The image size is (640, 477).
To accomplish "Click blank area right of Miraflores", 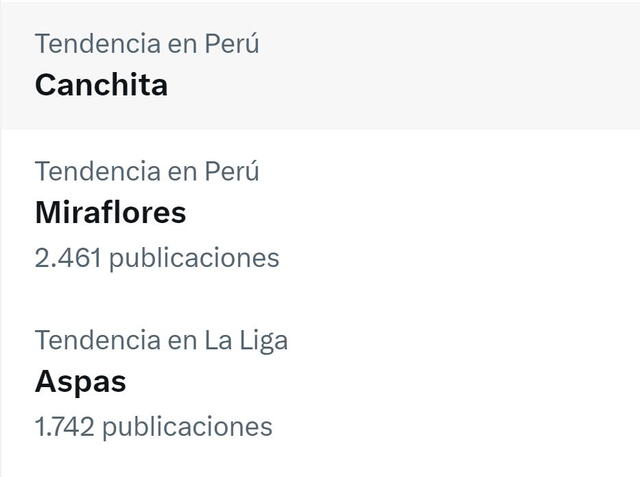I will pyautogui.click(x=450, y=214).
